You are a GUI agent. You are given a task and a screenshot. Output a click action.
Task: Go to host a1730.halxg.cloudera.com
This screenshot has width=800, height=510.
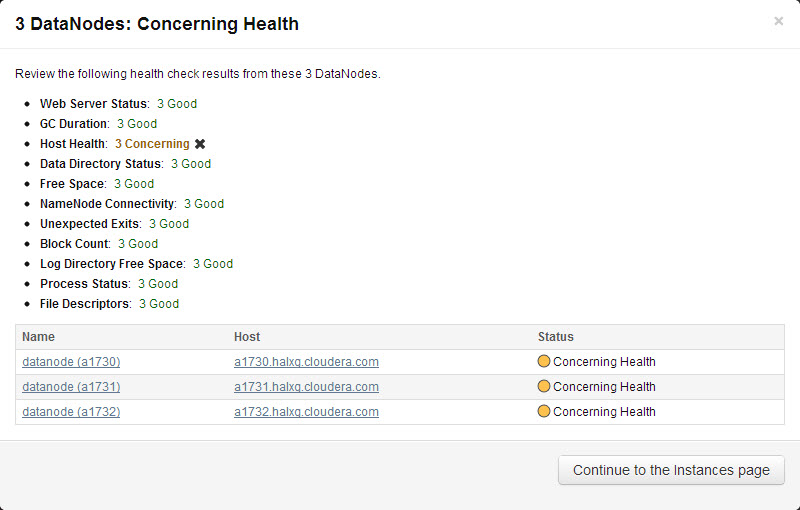pyautogui.click(x=306, y=362)
